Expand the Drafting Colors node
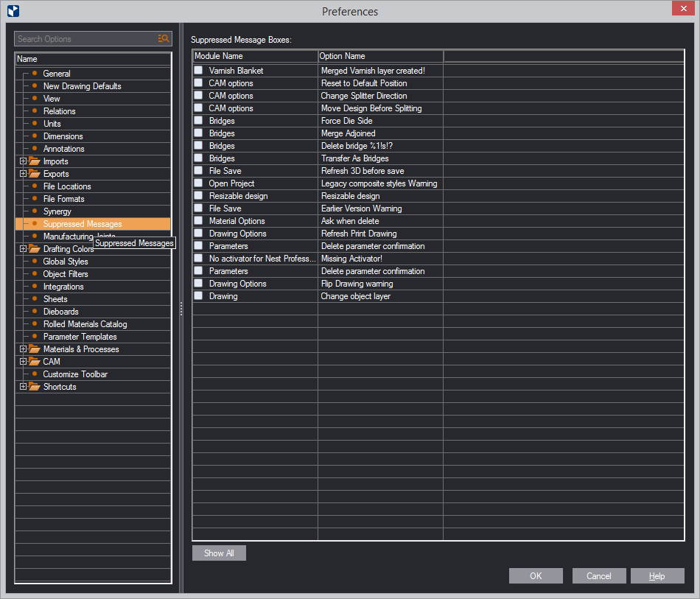Viewport: 700px width, 599px height. [x=24, y=248]
